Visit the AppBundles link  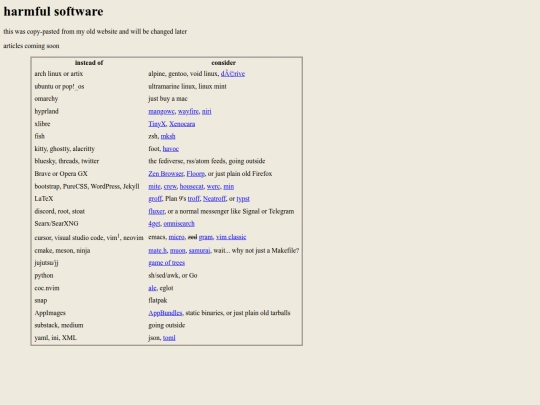click(165, 313)
